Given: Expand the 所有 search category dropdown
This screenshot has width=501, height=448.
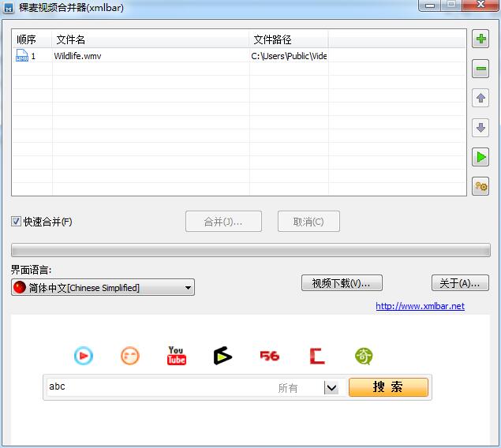Looking at the screenshot, I should [331, 387].
